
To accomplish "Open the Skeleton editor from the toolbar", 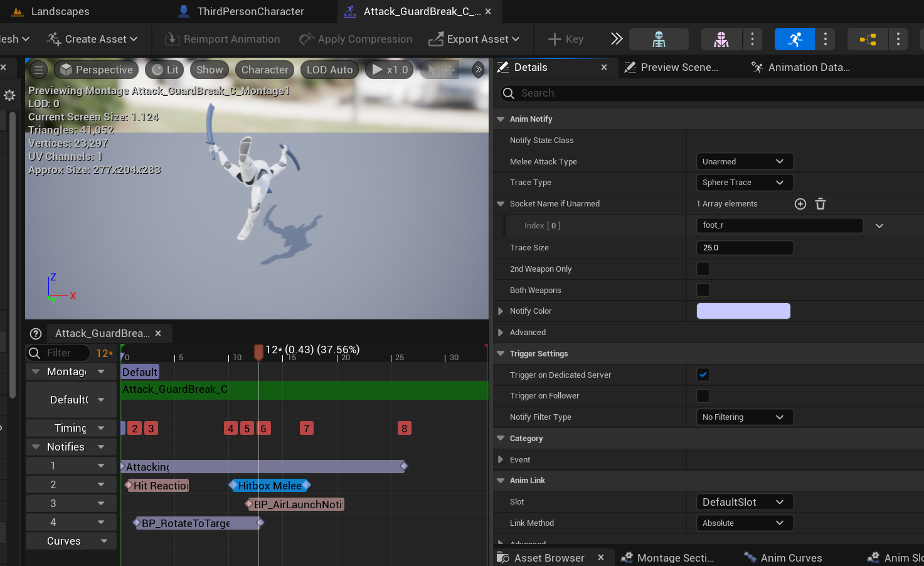I will [659, 39].
